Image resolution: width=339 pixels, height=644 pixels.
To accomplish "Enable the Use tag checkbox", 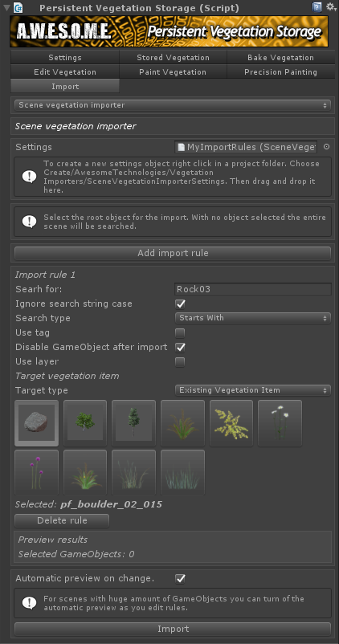I will pos(180,332).
